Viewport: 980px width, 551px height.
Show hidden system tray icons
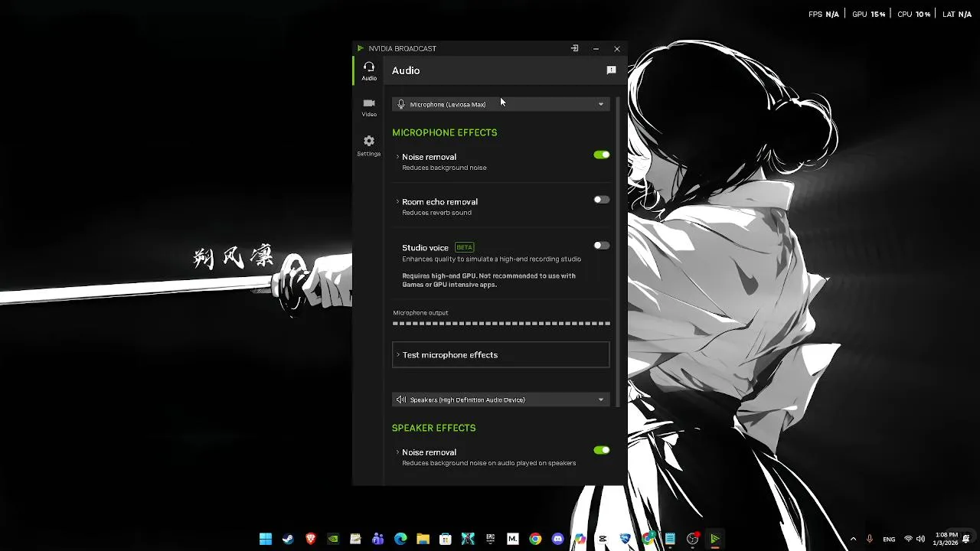pyautogui.click(x=853, y=539)
